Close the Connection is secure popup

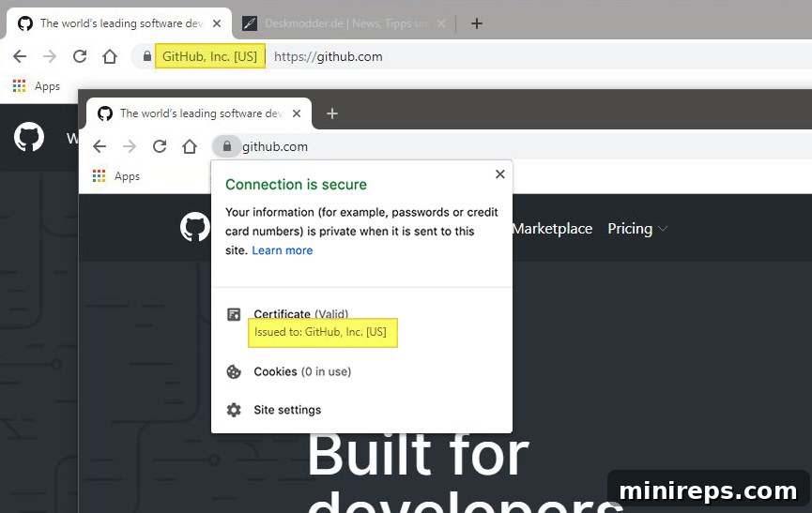pos(499,174)
